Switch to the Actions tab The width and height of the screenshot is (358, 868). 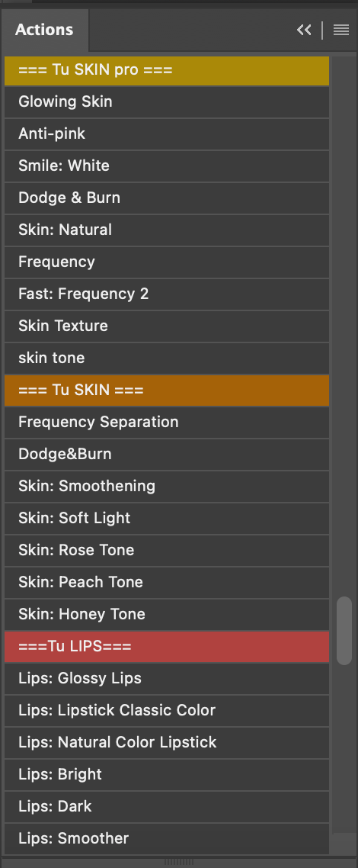pos(44,29)
